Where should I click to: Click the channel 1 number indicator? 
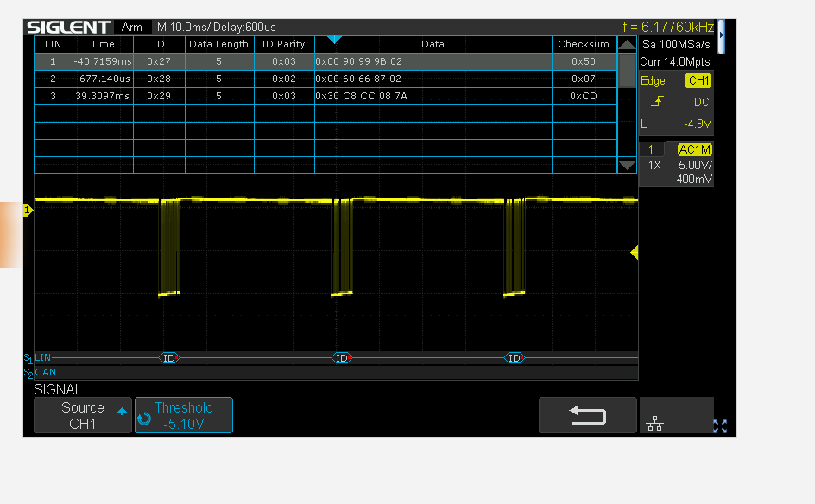coord(651,149)
